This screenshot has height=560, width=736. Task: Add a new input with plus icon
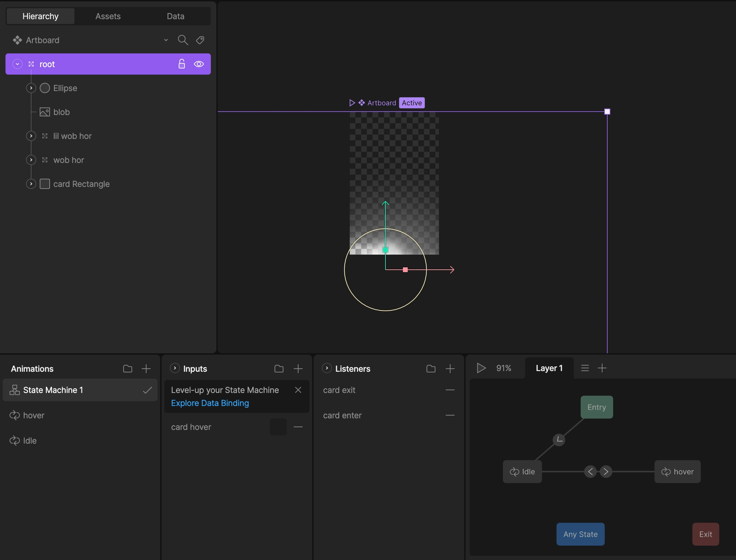298,369
